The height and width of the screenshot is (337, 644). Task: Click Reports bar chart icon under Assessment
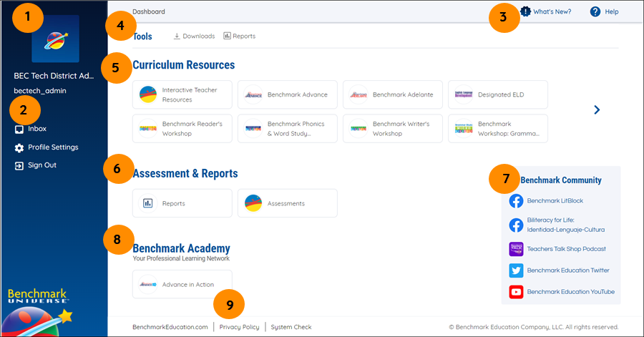[148, 203]
